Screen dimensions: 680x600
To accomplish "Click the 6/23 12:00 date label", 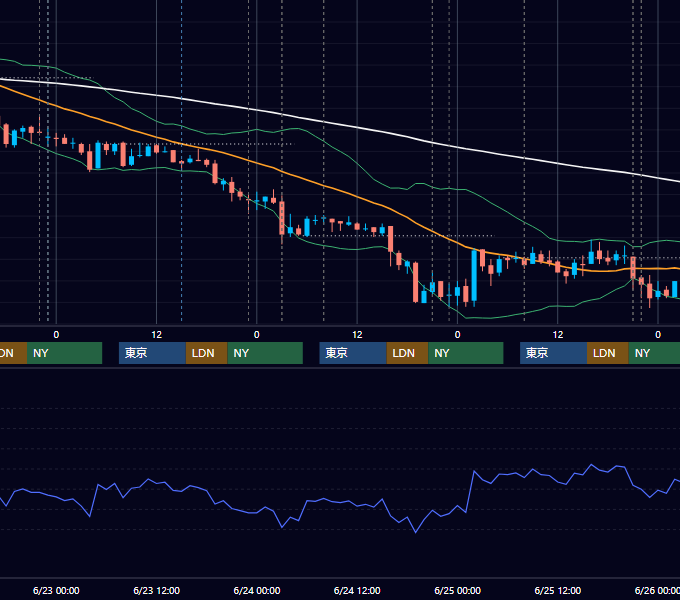I will click(x=156, y=590).
